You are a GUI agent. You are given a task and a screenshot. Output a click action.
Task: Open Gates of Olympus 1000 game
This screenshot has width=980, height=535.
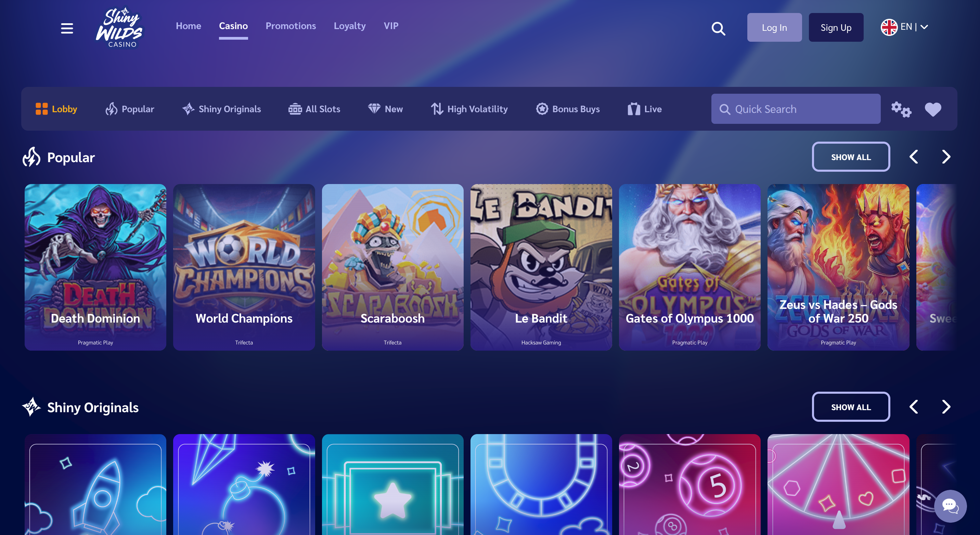click(x=689, y=267)
